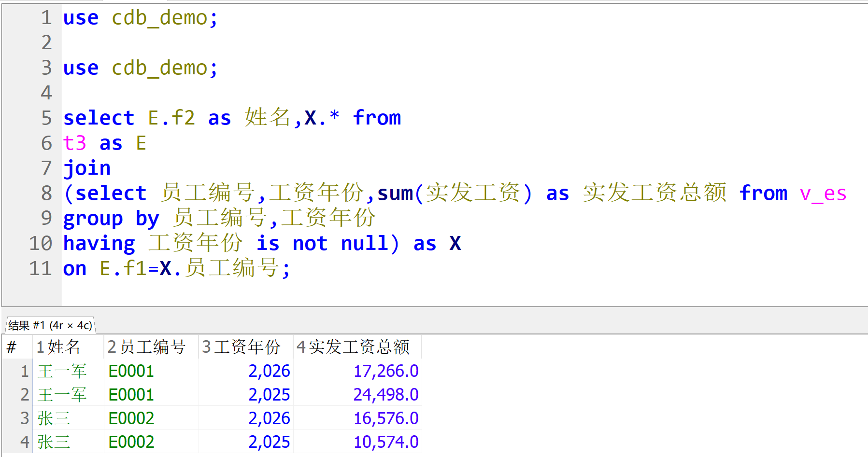Click the 't3' table name in the query
868x457 pixels.
point(75,143)
